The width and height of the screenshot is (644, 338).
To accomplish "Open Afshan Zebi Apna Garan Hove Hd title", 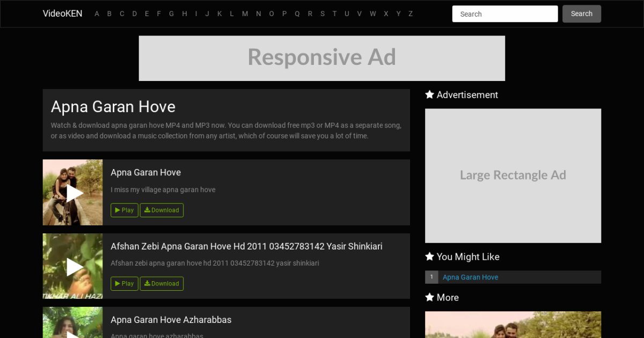I will (x=246, y=246).
